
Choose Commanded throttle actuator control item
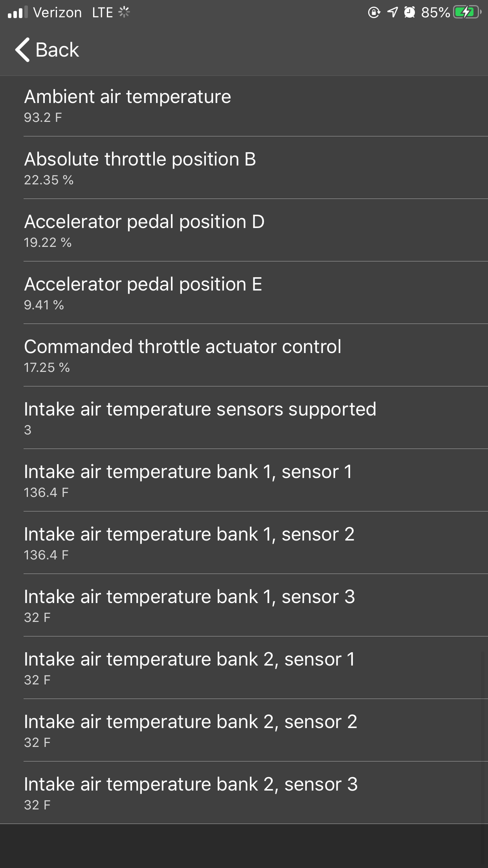(244, 356)
